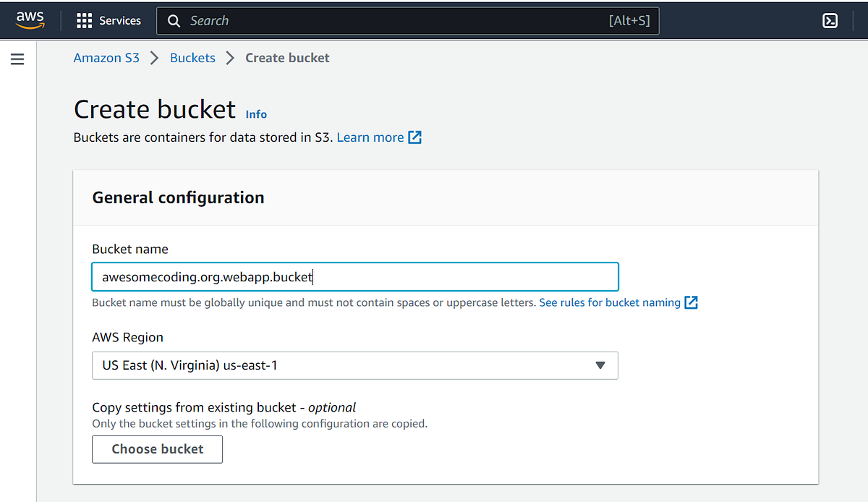868x502 pixels.
Task: Click the Amazon S3 breadcrumb link
Action: 106,57
